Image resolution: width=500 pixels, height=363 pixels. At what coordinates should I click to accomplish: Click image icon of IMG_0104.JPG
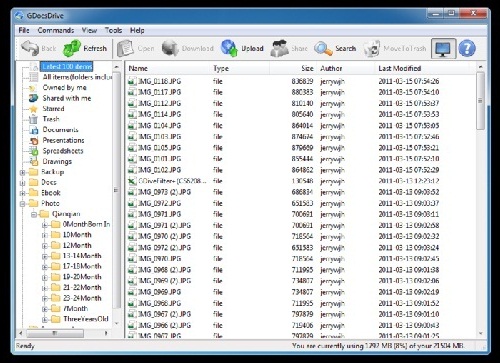132,126
